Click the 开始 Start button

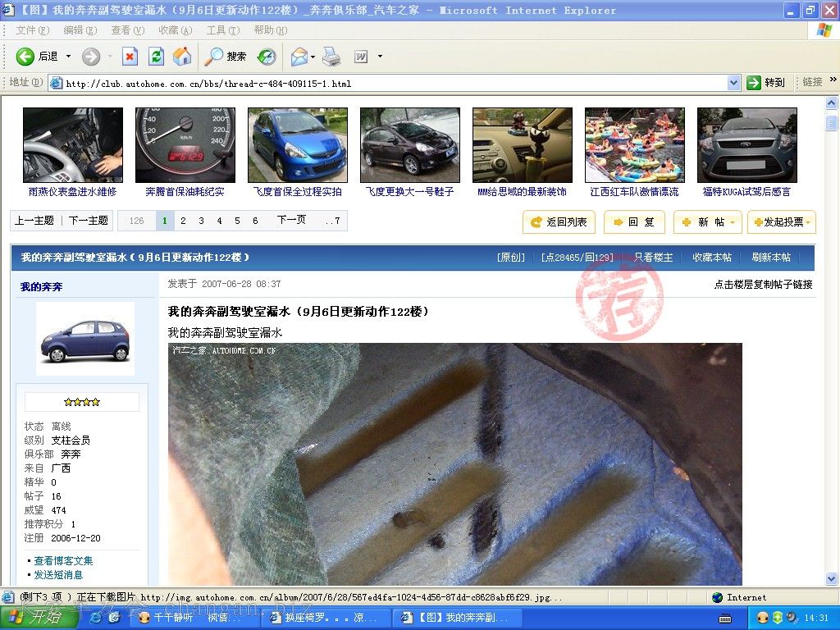tap(39, 618)
